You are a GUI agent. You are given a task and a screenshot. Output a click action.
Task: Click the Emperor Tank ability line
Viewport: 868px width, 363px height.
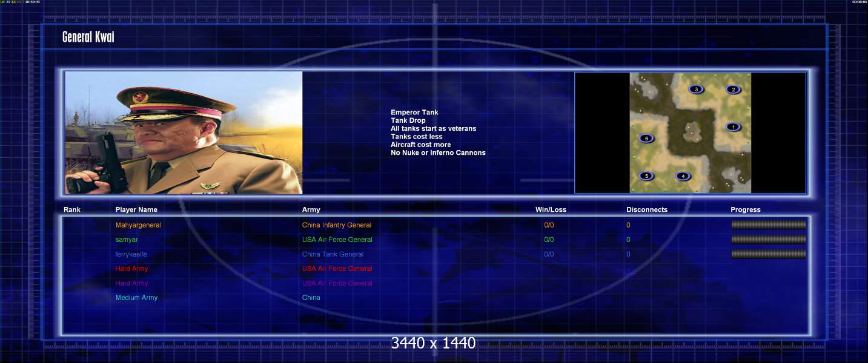(414, 113)
